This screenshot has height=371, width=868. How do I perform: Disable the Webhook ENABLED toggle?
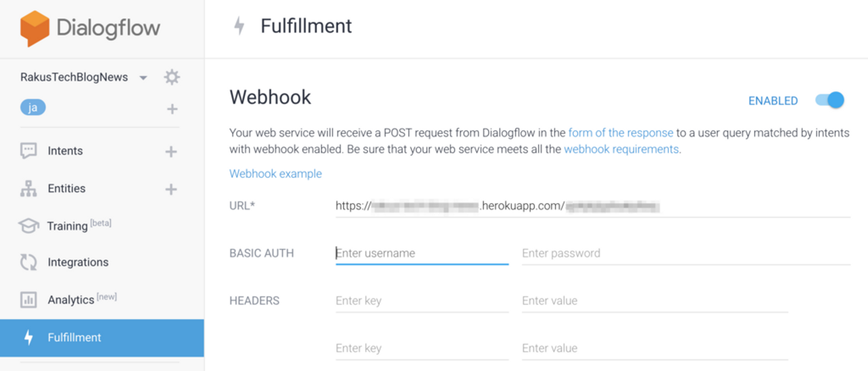[x=830, y=101]
